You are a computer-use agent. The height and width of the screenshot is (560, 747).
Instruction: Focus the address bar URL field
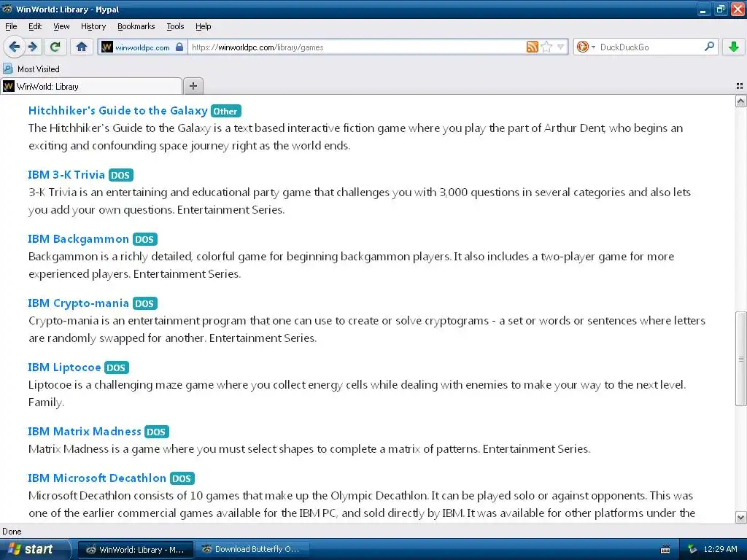357,47
